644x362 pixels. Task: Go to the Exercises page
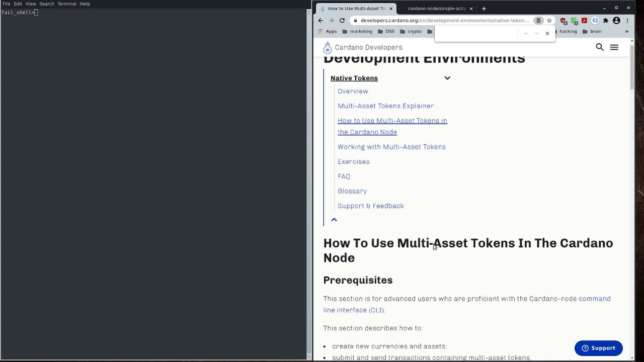pyautogui.click(x=354, y=162)
